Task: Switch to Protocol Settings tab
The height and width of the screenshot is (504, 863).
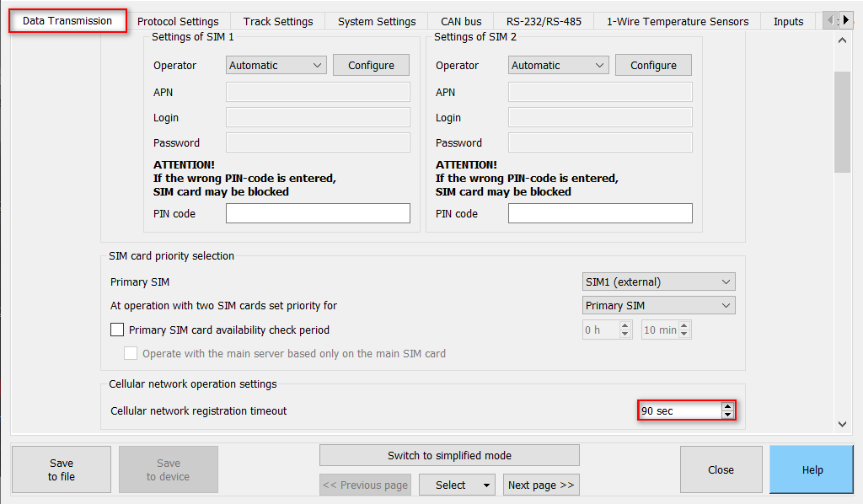Action: tap(178, 22)
